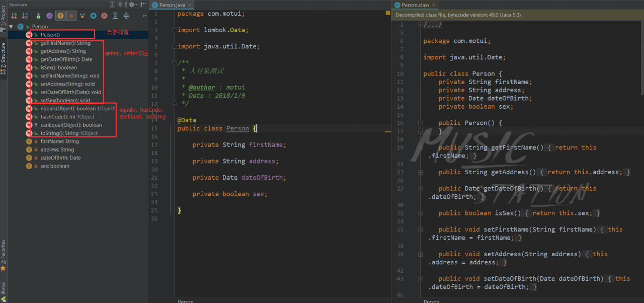Screen dimensions: 644x303
Task: Toggle the Show Properties filter
Action: pos(49,16)
